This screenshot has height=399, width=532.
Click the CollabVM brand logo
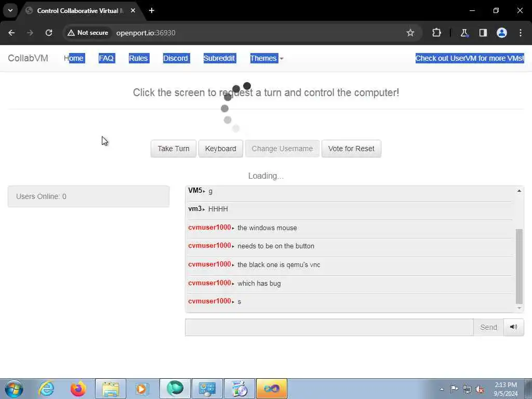point(28,58)
